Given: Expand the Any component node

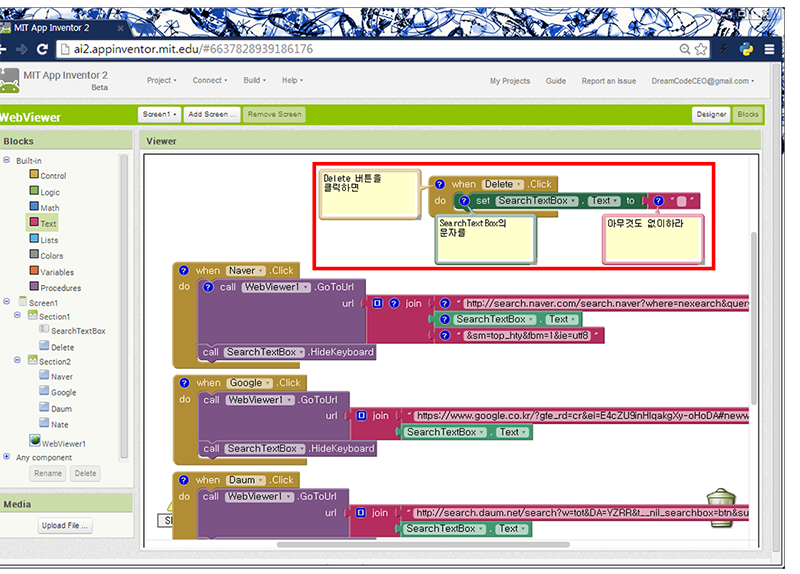Looking at the screenshot, I should click(x=7, y=457).
